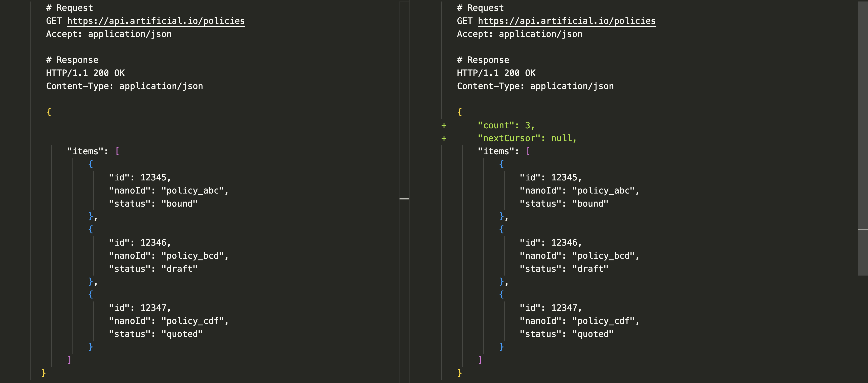
Task: Click the left pane overview ruler change marker
Action: pyautogui.click(x=404, y=199)
